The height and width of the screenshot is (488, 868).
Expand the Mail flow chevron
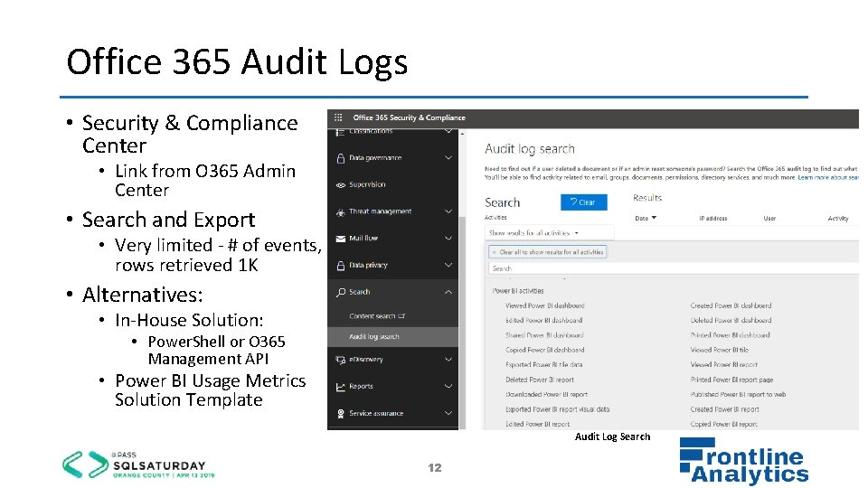click(448, 238)
